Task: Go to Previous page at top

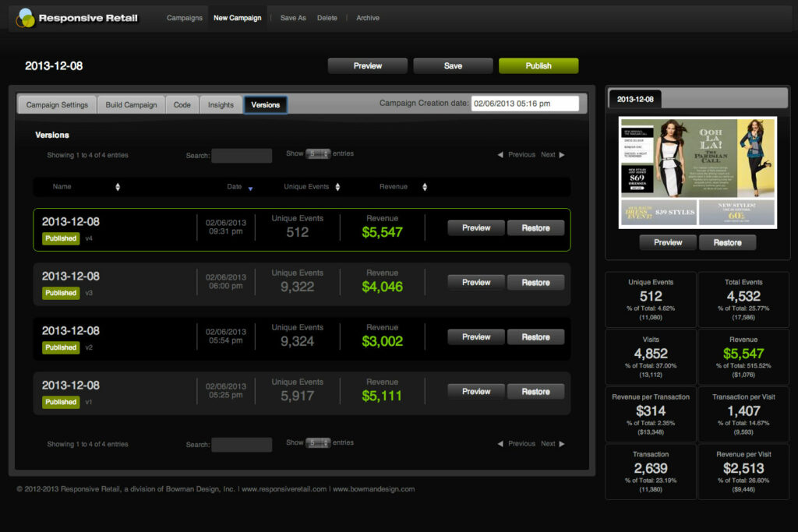Action: [x=516, y=155]
